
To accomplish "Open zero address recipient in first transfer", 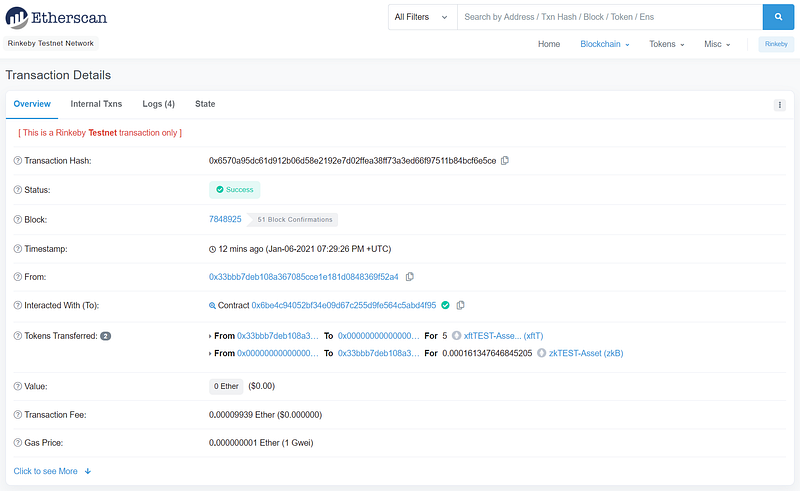I will click(379, 336).
